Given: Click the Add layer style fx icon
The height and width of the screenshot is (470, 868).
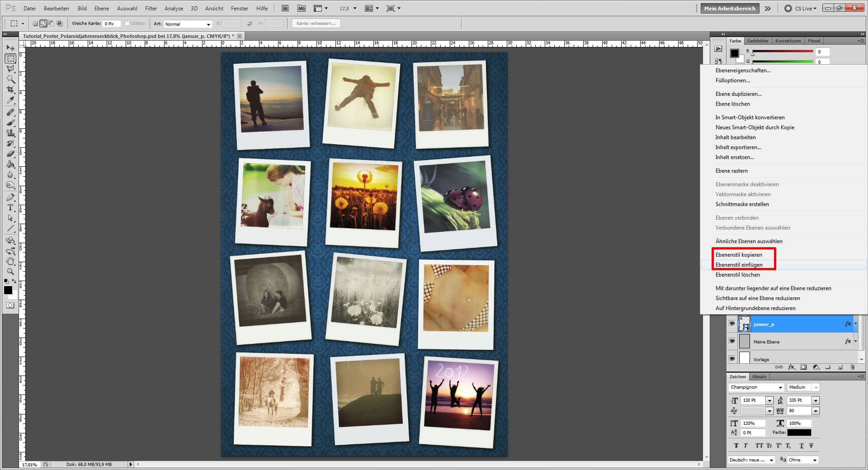Looking at the screenshot, I should (791, 367).
